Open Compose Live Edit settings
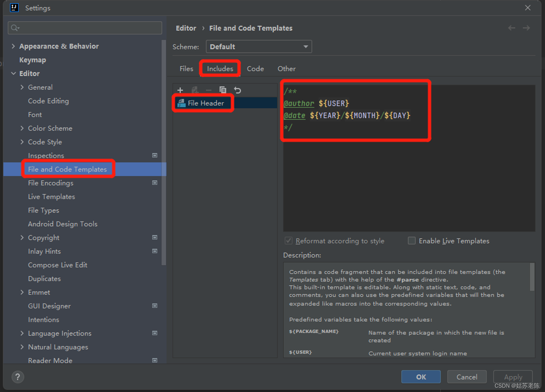The height and width of the screenshot is (392, 545). [58, 265]
